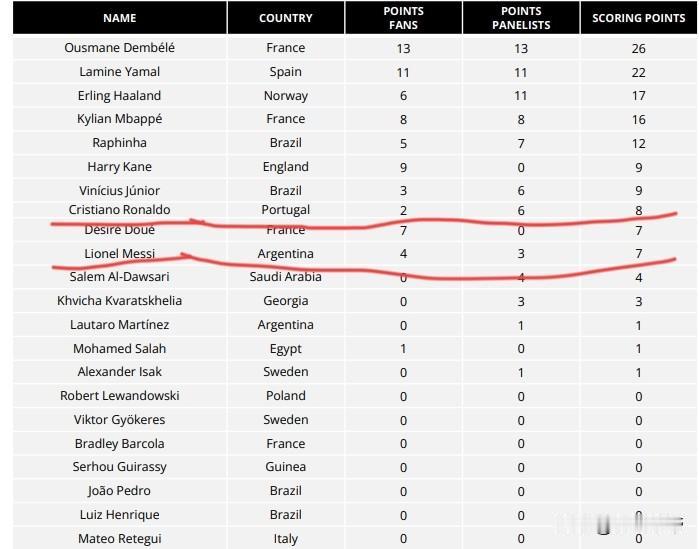Click the scoring points value 26

[x=638, y=48]
